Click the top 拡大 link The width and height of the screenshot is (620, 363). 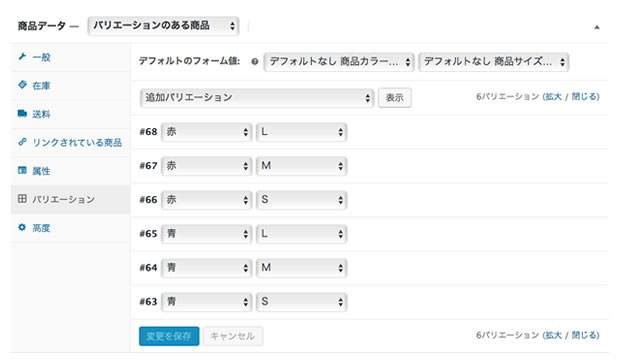[x=553, y=96]
